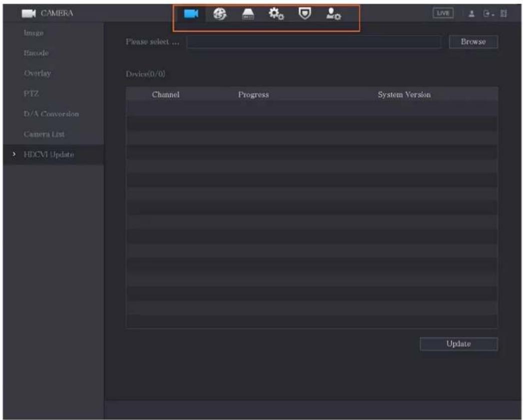The width and height of the screenshot is (523, 420).
Task: Click the QR grid icon top right
Action: click(x=503, y=14)
